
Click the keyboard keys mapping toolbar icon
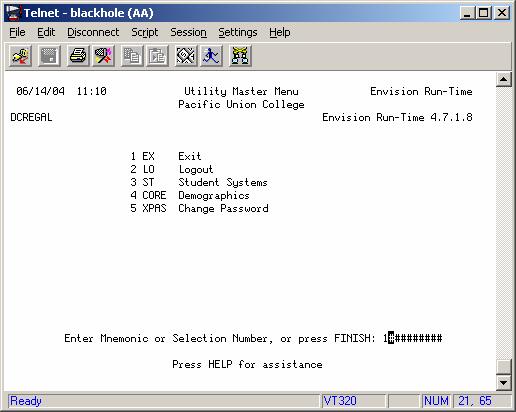pyautogui.click(x=186, y=56)
